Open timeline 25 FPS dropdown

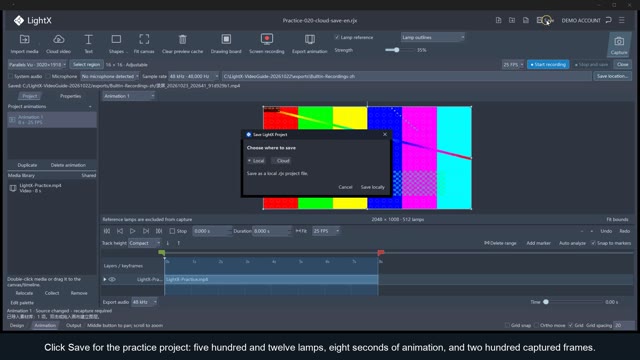[x=326, y=231]
